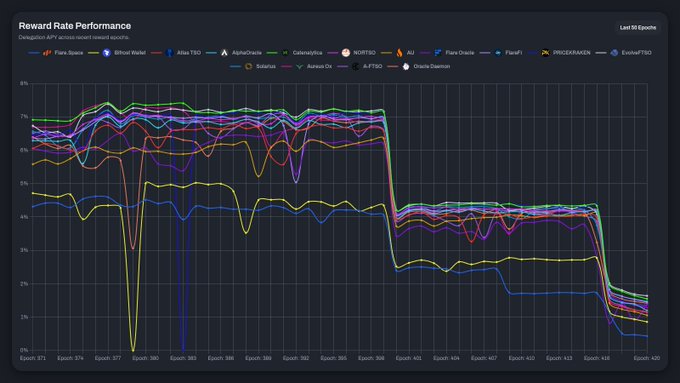Toggle the FlareFi series label
680x383 pixels.
(x=513, y=52)
